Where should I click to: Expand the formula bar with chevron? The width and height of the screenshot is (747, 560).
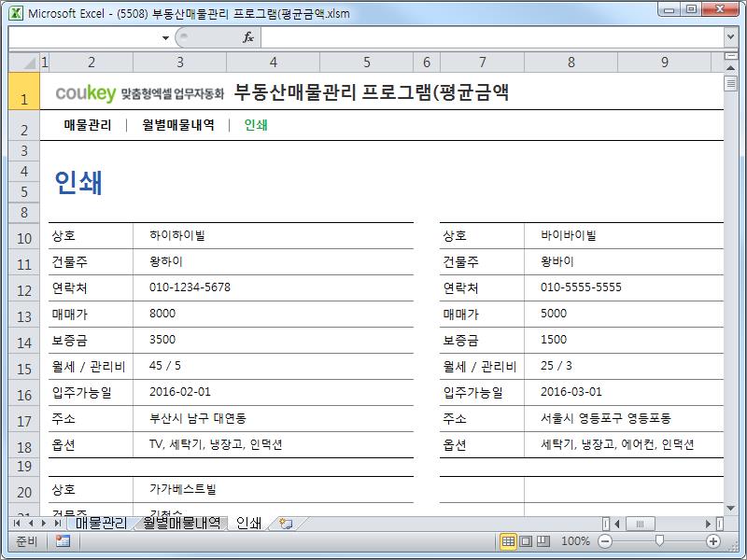pyautogui.click(x=730, y=36)
